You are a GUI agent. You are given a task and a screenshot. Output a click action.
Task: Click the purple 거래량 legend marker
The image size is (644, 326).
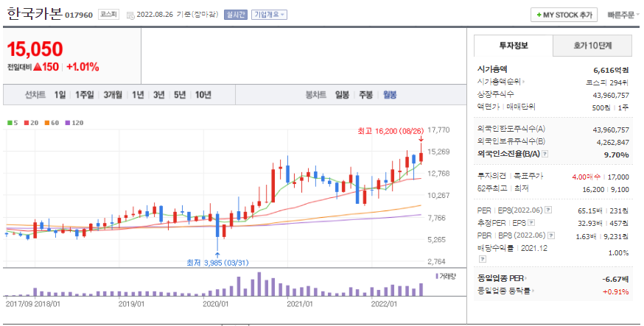coord(437,277)
